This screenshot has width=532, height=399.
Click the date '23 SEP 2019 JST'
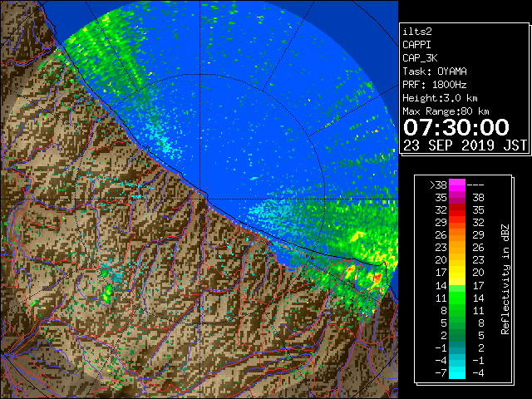(465, 145)
